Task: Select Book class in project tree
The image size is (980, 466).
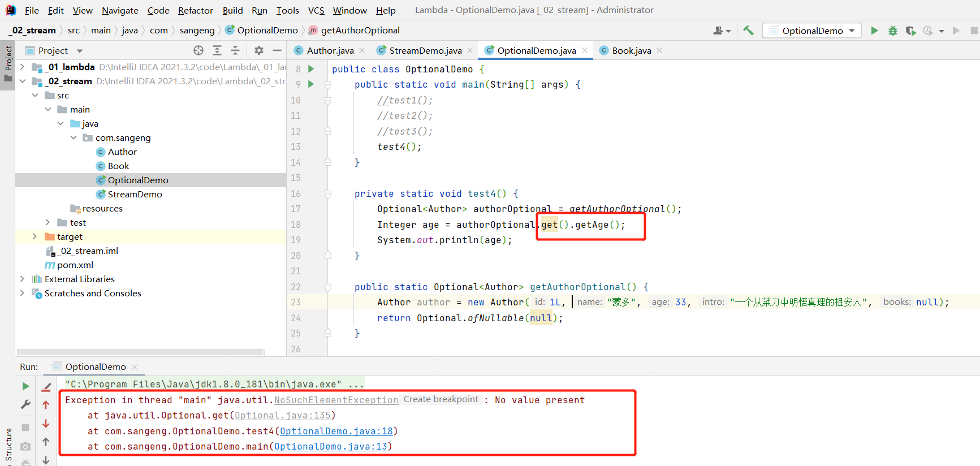Action: [x=118, y=166]
